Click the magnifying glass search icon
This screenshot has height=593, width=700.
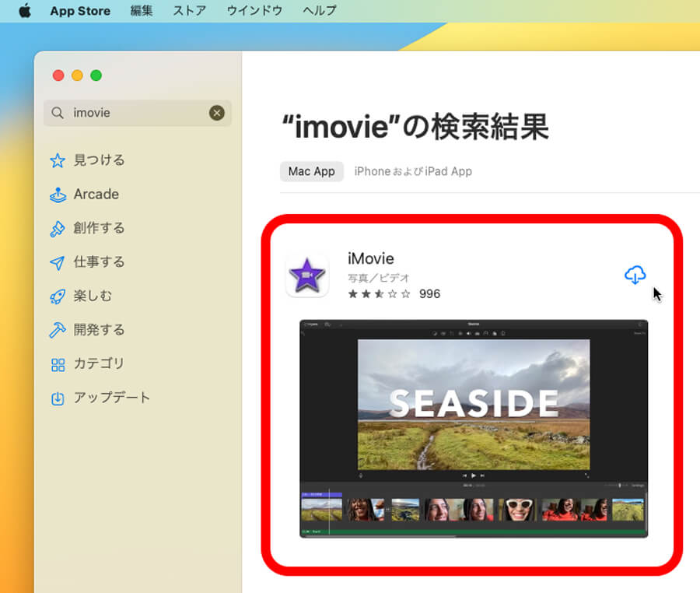tap(57, 113)
